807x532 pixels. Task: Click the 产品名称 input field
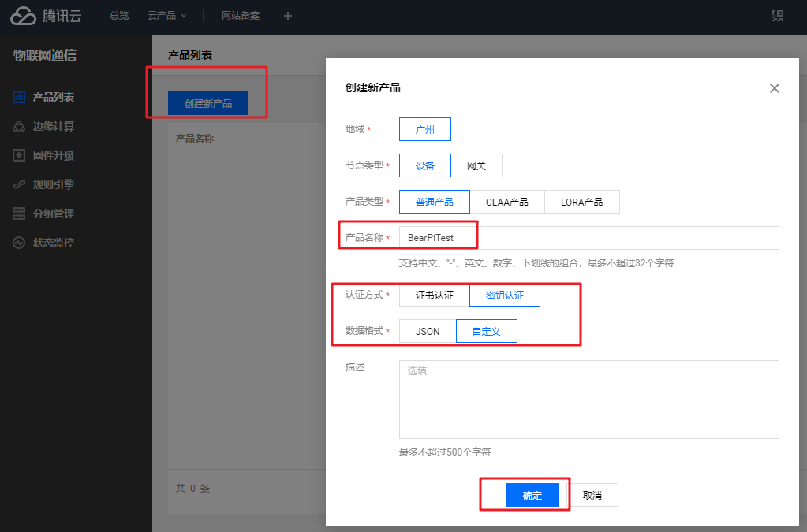pos(588,238)
